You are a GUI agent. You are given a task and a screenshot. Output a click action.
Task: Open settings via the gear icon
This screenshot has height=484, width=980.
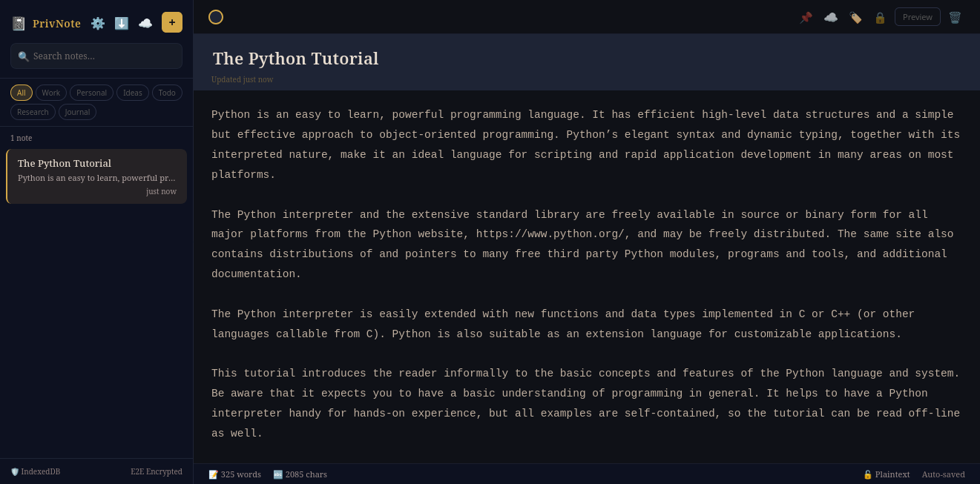click(98, 23)
